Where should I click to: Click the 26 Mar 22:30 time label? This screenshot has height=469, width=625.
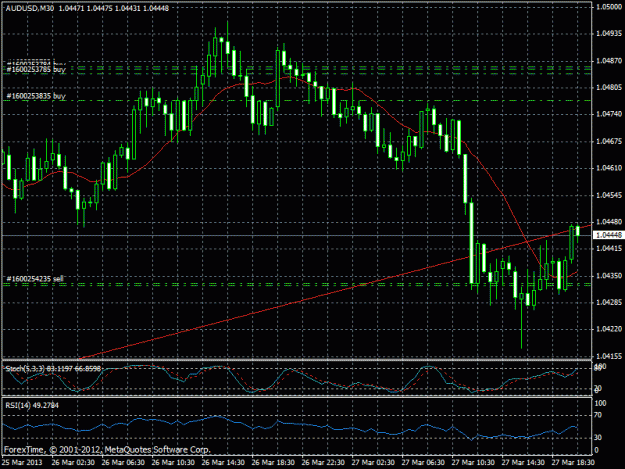coord(323,463)
